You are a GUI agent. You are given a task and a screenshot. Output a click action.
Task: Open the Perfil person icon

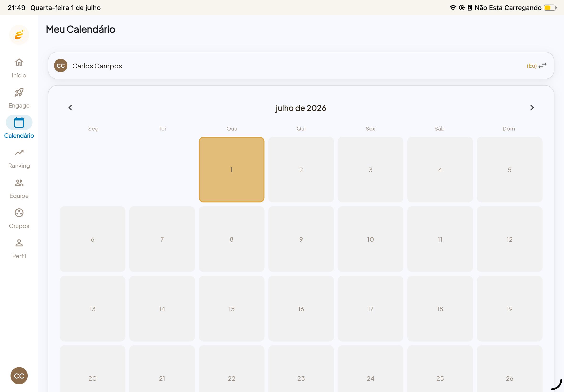[x=19, y=243]
